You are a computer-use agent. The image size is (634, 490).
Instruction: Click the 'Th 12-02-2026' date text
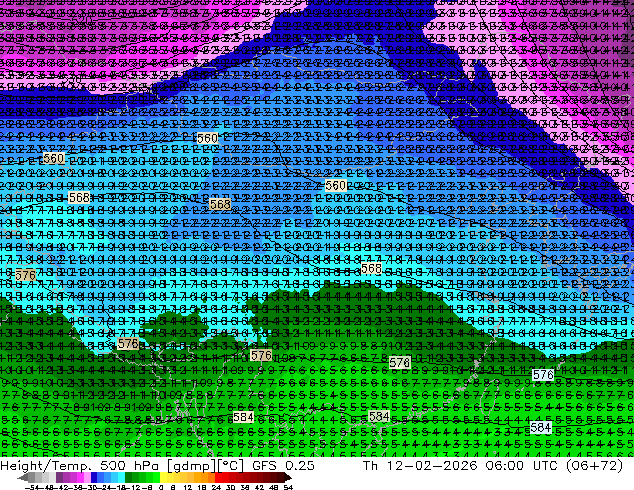click(420, 466)
